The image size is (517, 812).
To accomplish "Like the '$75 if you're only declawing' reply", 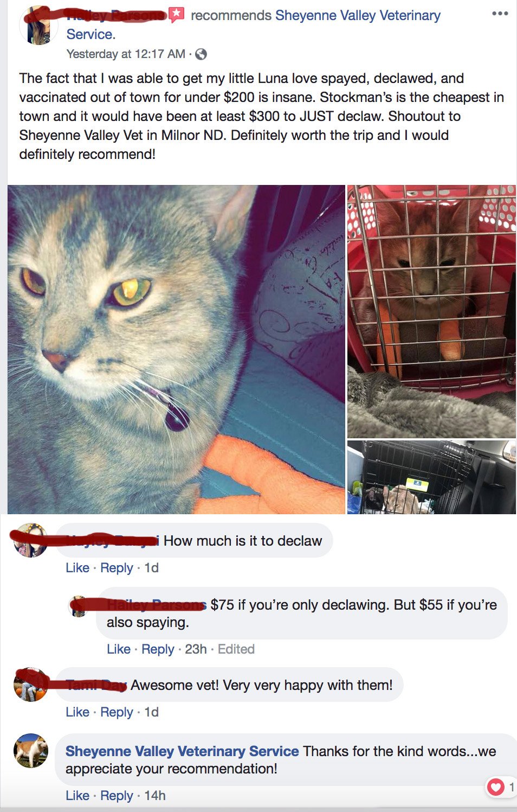I will pyautogui.click(x=119, y=649).
